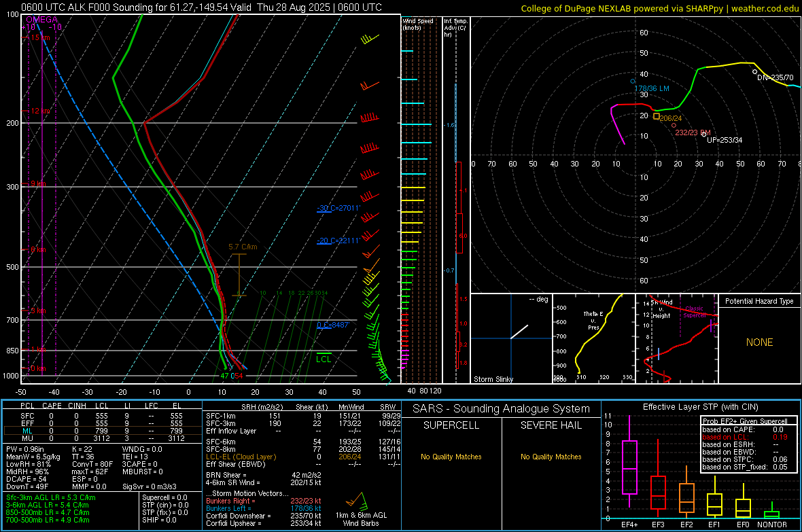Click the -30 C=27011' level label
This screenshot has width=802, height=532.
coord(338,208)
